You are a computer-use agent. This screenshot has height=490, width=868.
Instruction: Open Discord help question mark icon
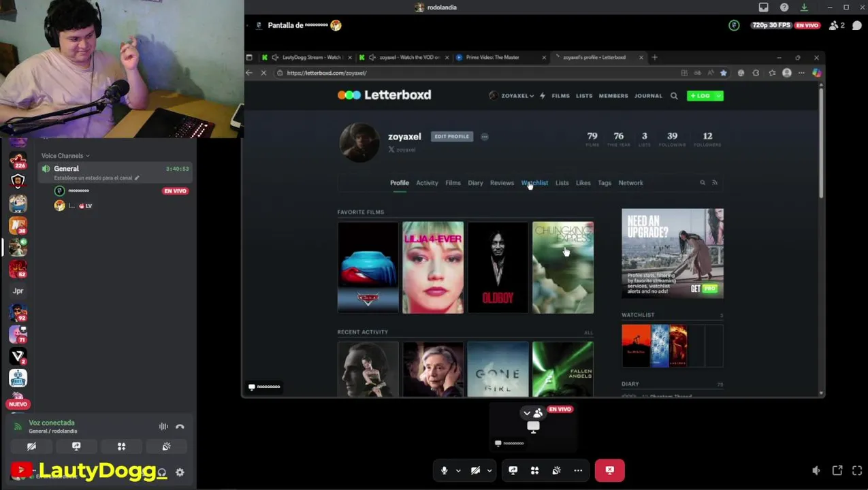(x=784, y=7)
